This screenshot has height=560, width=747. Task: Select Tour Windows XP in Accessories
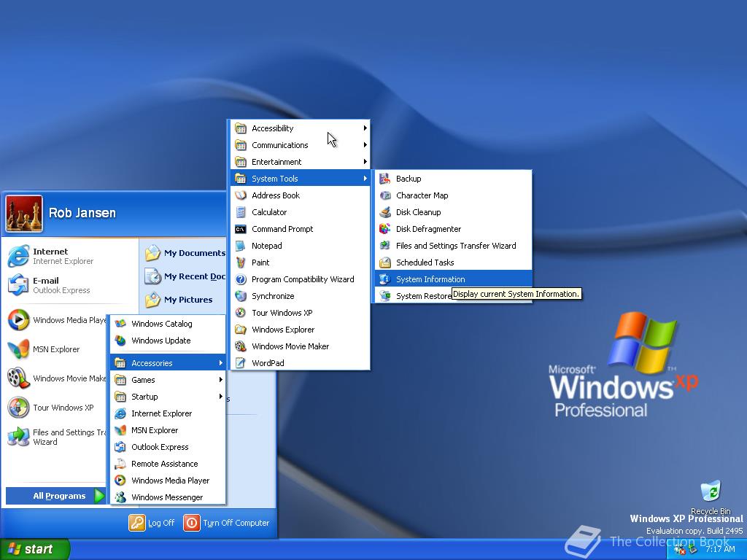(300, 312)
